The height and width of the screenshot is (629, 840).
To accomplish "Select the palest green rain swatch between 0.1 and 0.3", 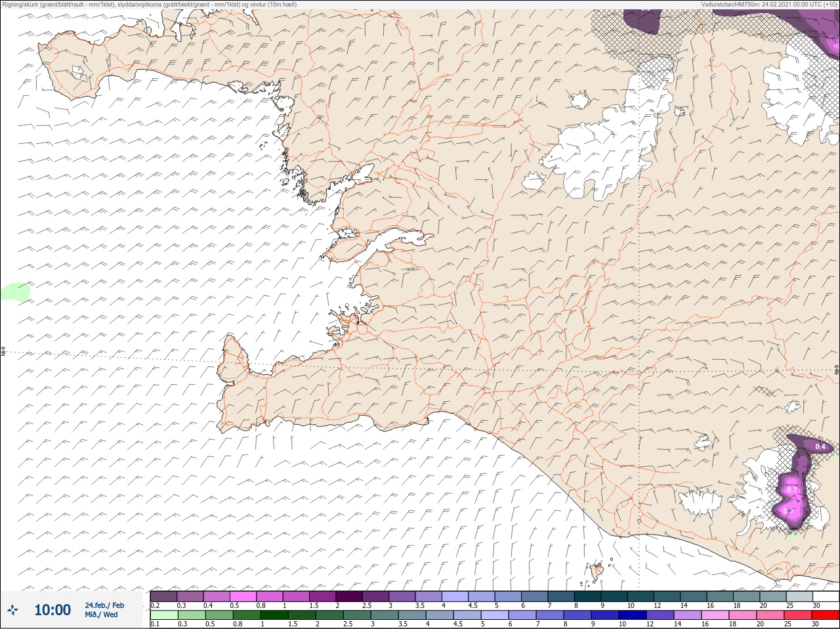I will point(163,615).
